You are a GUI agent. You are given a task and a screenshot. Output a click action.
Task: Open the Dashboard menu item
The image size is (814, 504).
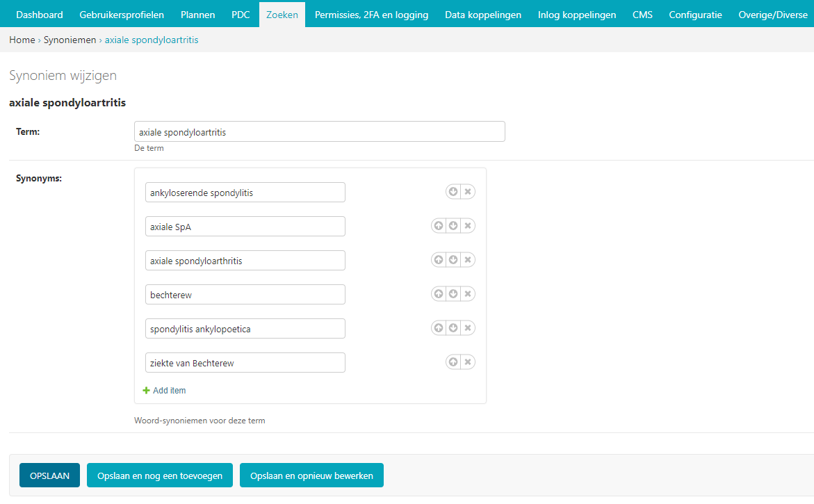point(40,15)
